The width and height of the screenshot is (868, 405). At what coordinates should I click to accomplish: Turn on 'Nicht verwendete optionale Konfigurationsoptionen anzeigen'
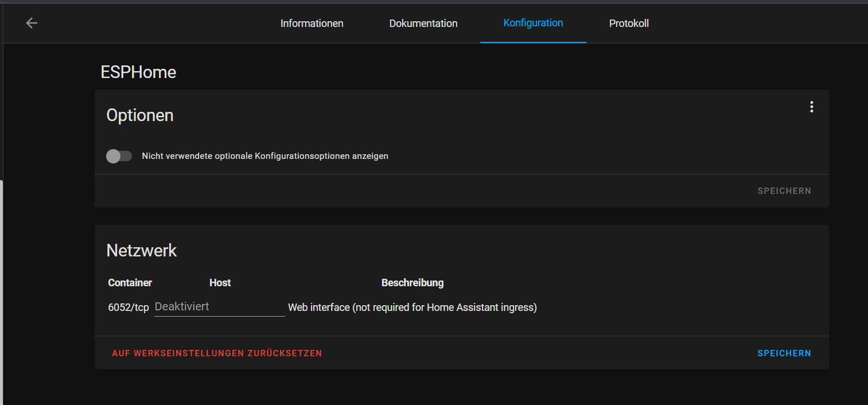click(119, 155)
